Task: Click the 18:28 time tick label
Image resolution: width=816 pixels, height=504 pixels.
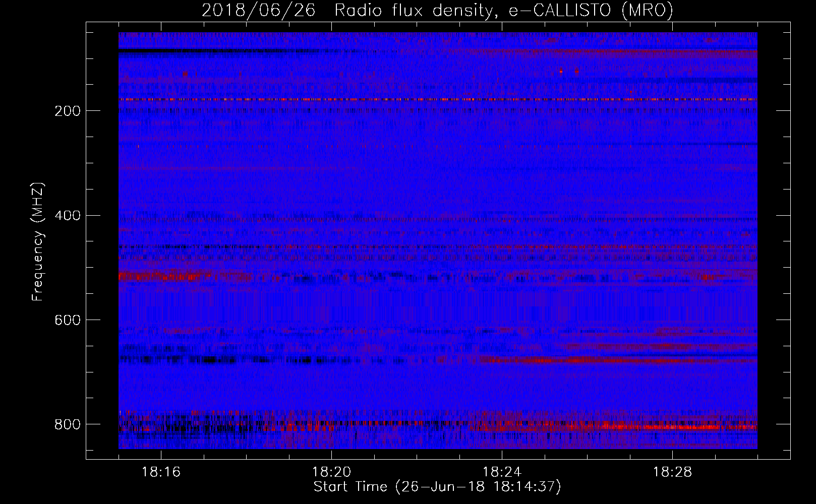Action: [672, 472]
